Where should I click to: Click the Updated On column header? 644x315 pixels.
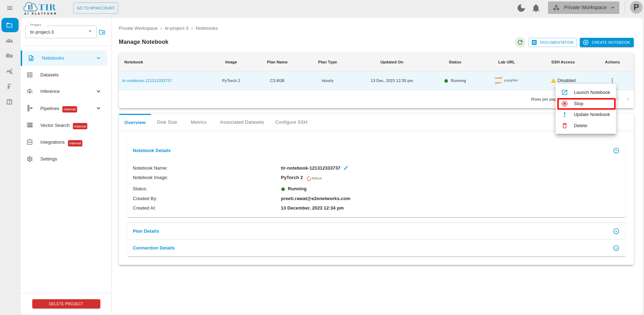pyautogui.click(x=392, y=62)
